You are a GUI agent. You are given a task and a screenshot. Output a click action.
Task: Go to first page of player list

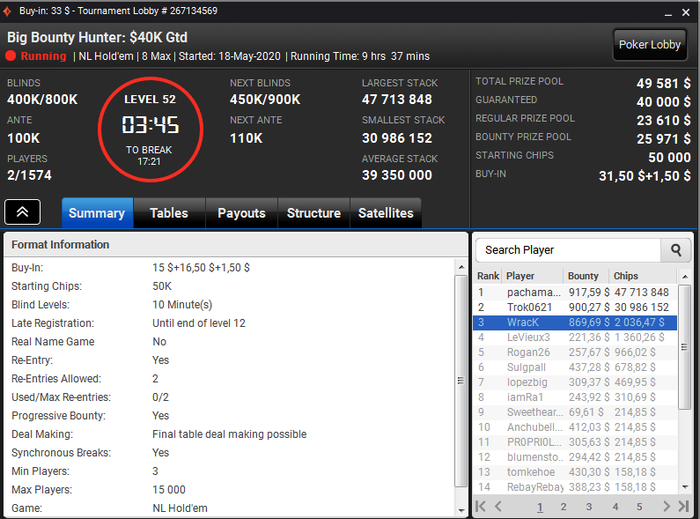click(480, 506)
